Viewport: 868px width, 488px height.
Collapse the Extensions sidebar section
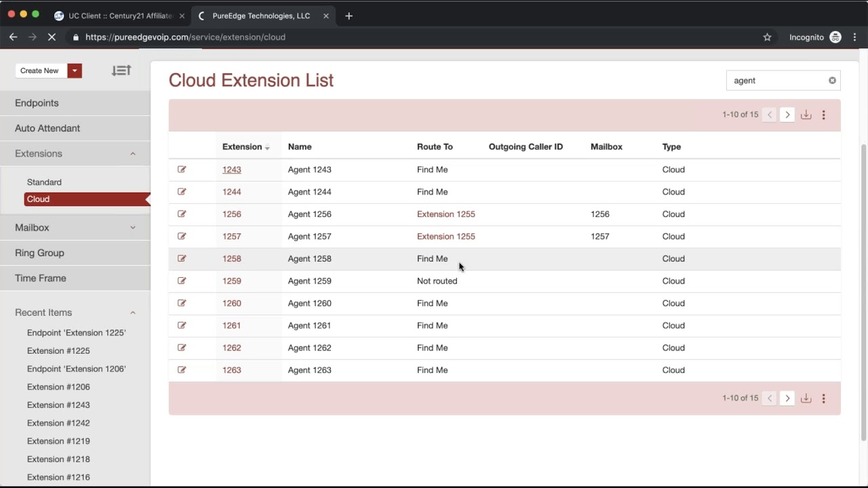coord(133,154)
